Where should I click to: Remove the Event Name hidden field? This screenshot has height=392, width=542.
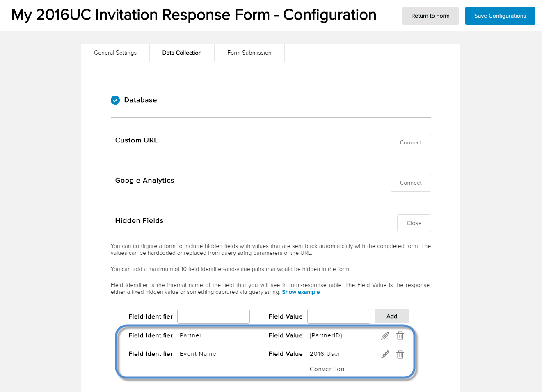pos(400,354)
